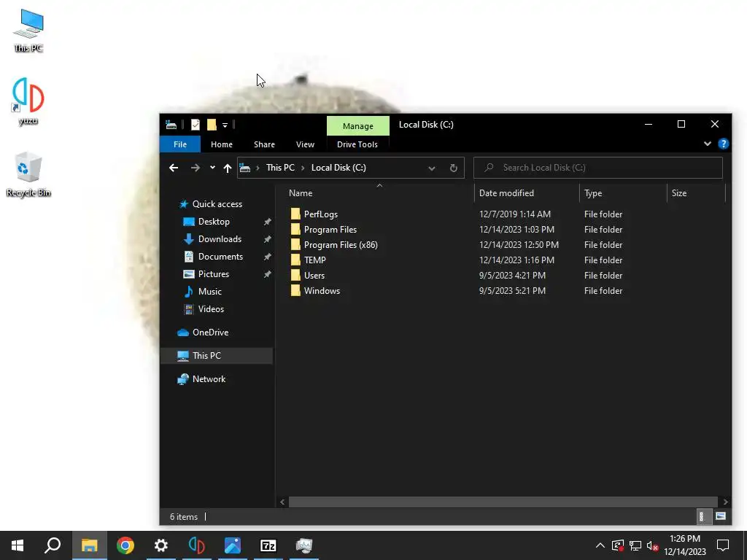
Task: Click the New folder quick access toolbar icon
Action: click(212, 125)
